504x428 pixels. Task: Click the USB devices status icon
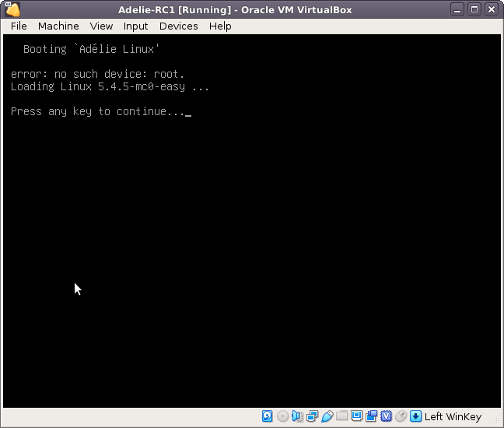327,416
